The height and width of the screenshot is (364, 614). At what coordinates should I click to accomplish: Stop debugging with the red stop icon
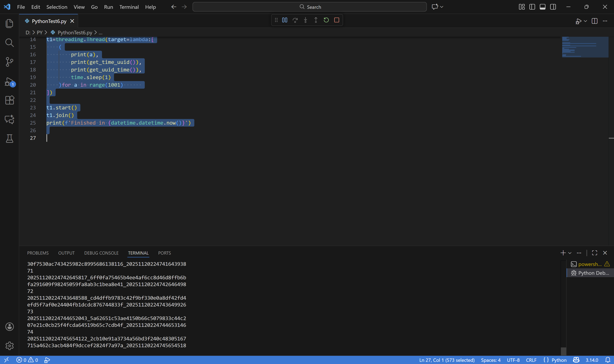pos(336,20)
